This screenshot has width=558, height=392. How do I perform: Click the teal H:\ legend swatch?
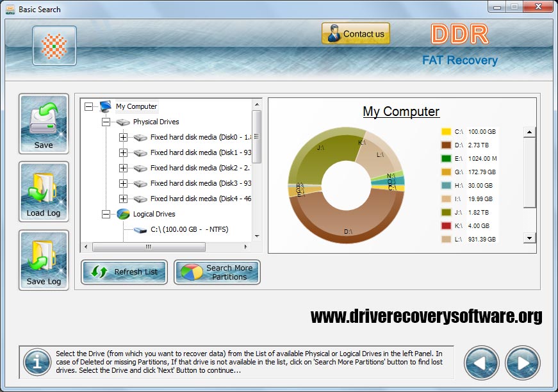point(447,185)
